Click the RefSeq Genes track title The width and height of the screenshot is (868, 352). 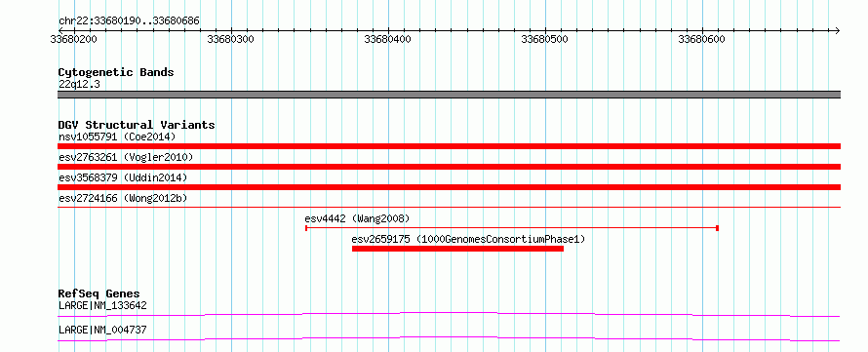99,293
